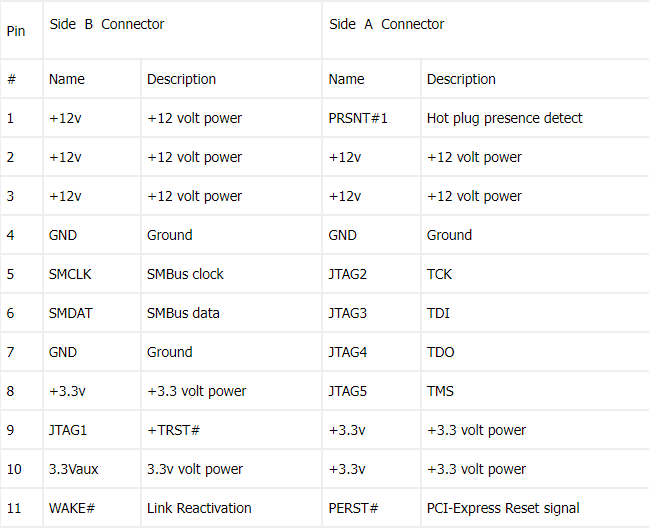
Task: Click the TMS description text
Action: (440, 391)
